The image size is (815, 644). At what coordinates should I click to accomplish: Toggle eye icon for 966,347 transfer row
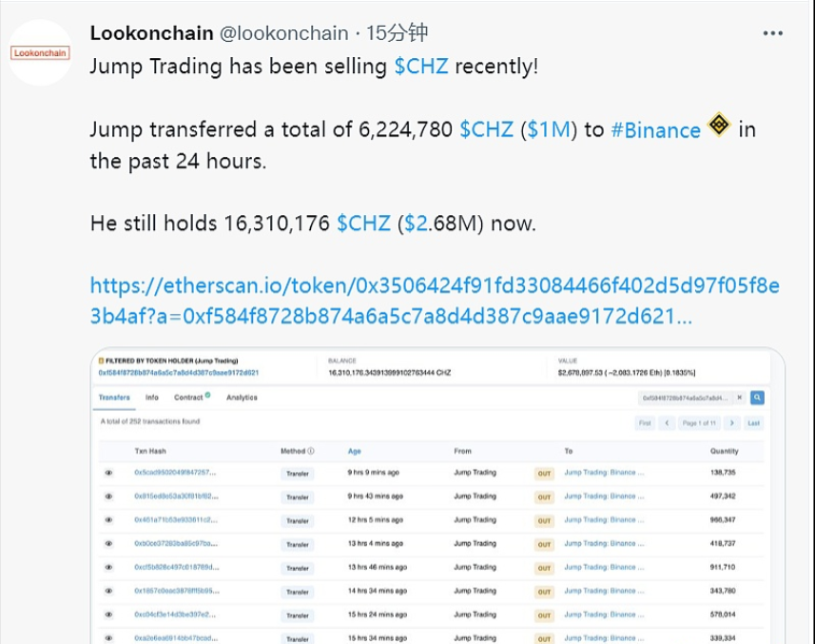click(x=108, y=520)
